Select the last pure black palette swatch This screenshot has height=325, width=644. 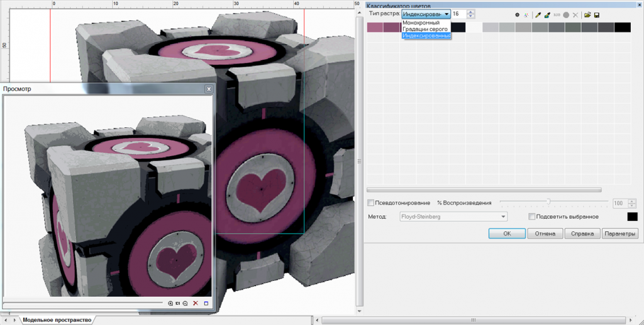click(623, 27)
